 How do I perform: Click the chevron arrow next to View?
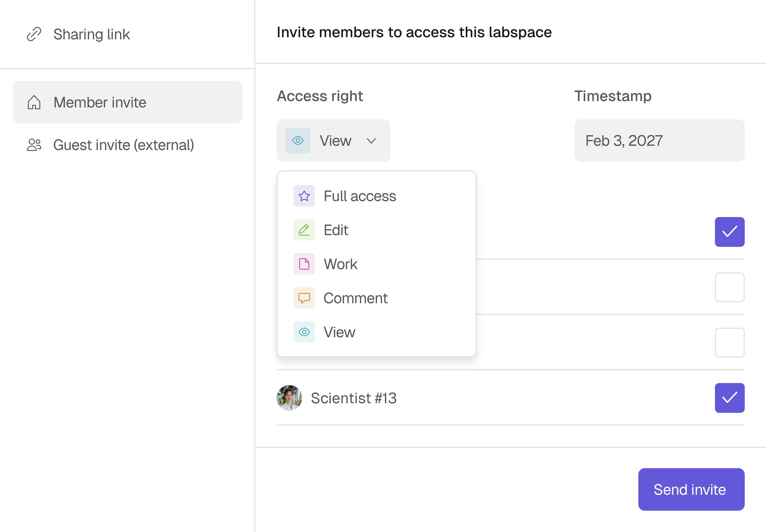click(371, 141)
